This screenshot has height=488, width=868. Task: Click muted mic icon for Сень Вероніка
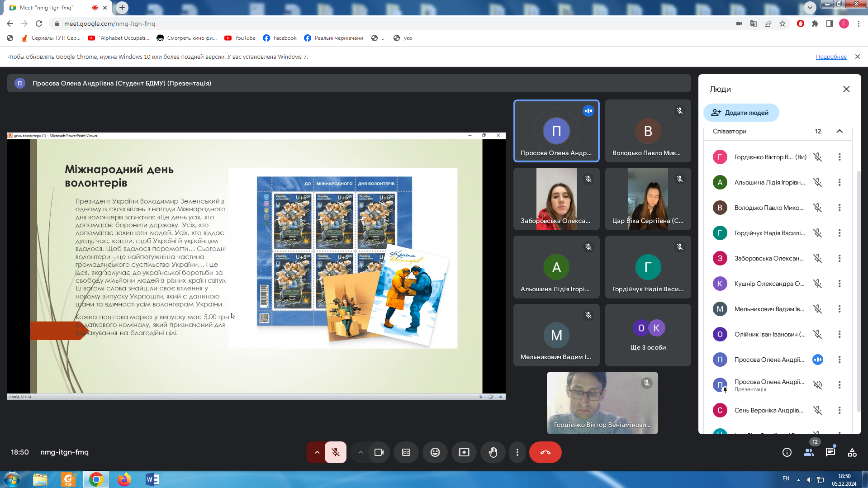(x=818, y=410)
